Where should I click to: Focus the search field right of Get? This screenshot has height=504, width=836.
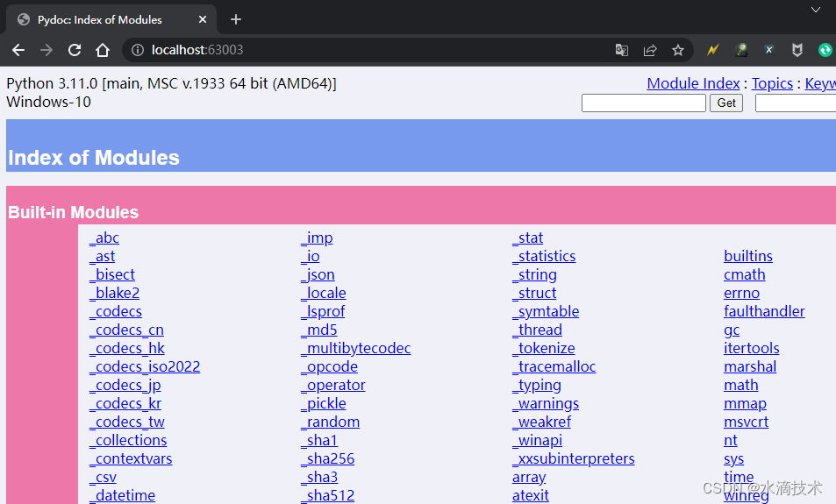coord(796,103)
